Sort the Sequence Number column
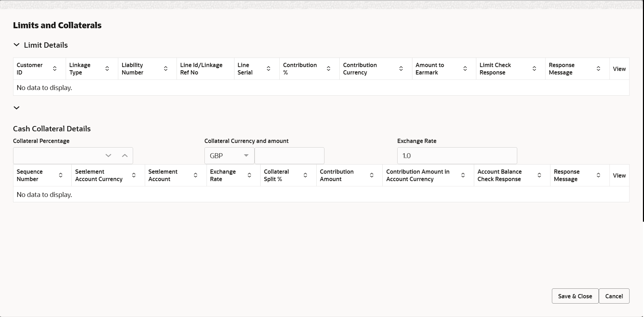This screenshot has height=317, width=644. [x=60, y=175]
